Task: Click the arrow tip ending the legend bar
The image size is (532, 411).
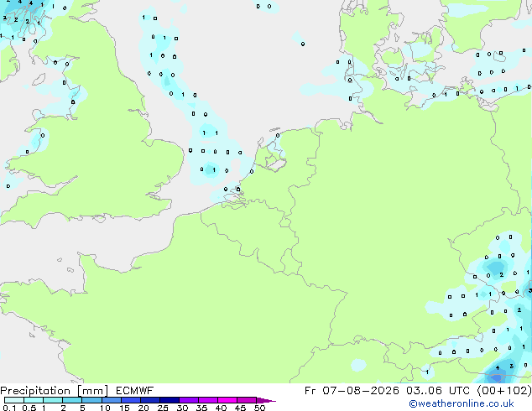Action: 266,400
